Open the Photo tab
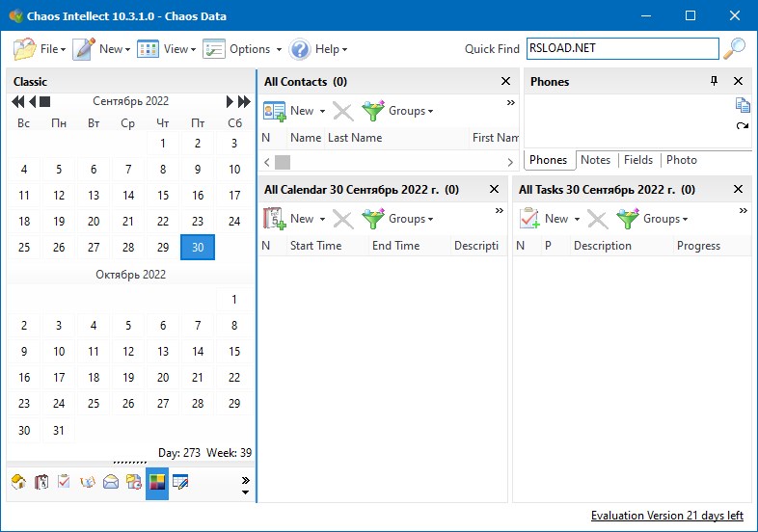Screen dimensions: 758x532 click(x=681, y=160)
